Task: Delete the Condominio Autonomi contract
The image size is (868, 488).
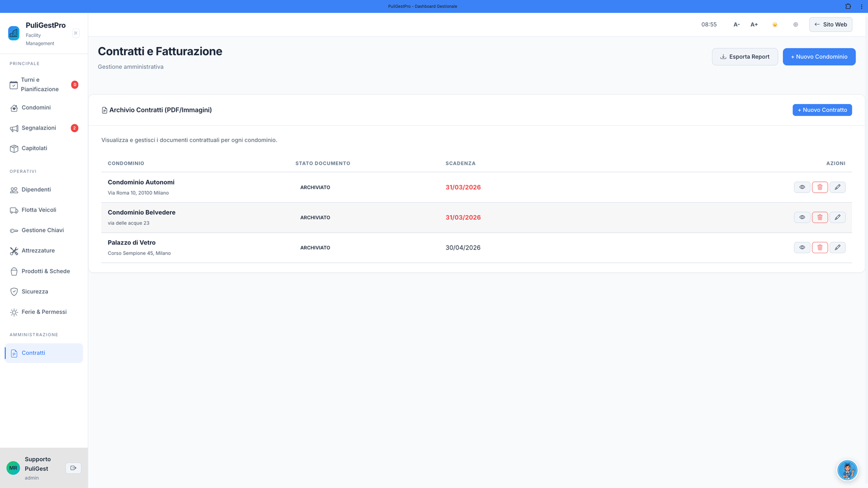Action: point(820,187)
